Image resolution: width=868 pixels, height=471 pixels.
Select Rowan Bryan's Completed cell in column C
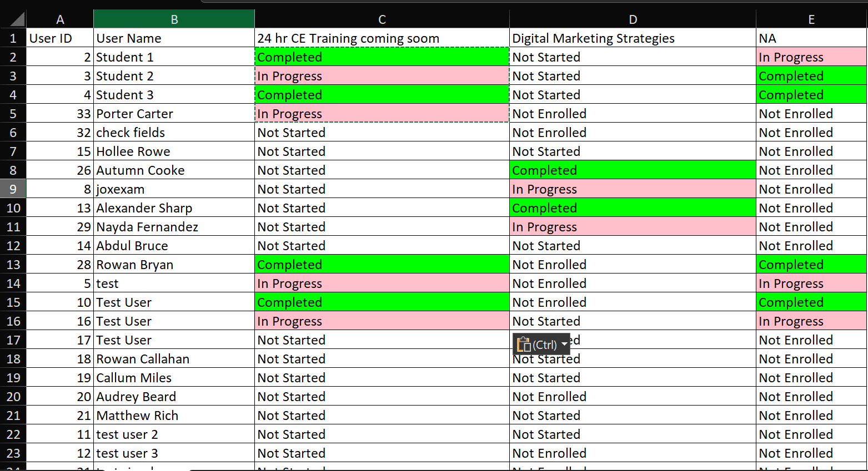[x=382, y=265]
